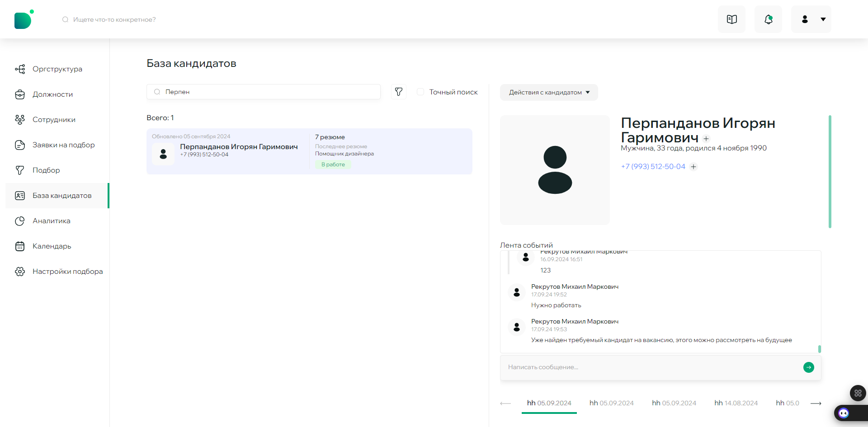The image size is (868, 427).
Task: Click plus icon next to phone number
Action: tap(693, 167)
